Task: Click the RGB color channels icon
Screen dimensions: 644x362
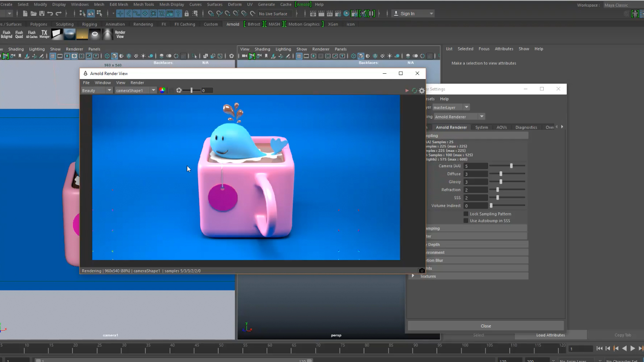Action: click(x=163, y=90)
